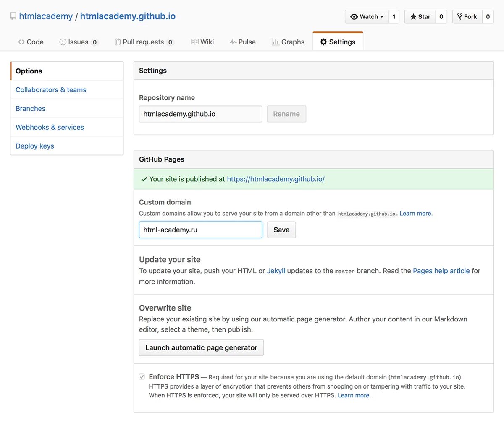Open Webhooks & services in sidebar
This screenshot has width=504, height=423.
point(50,127)
